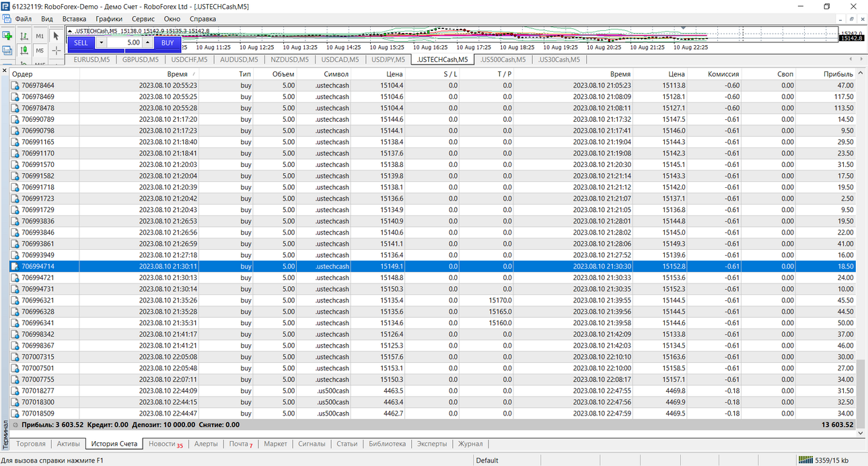Open the История Счета tab
Image resolution: width=868 pixels, height=466 pixels.
pos(114,444)
